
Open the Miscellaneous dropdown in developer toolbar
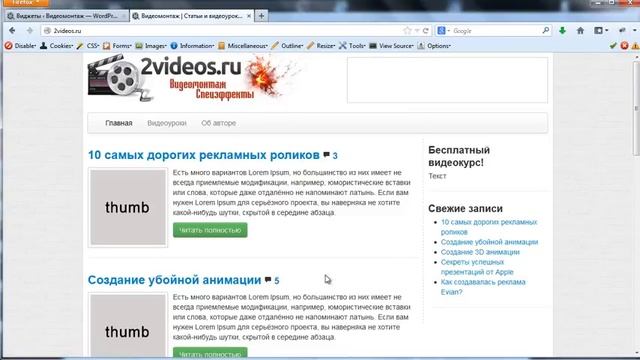pos(243,46)
